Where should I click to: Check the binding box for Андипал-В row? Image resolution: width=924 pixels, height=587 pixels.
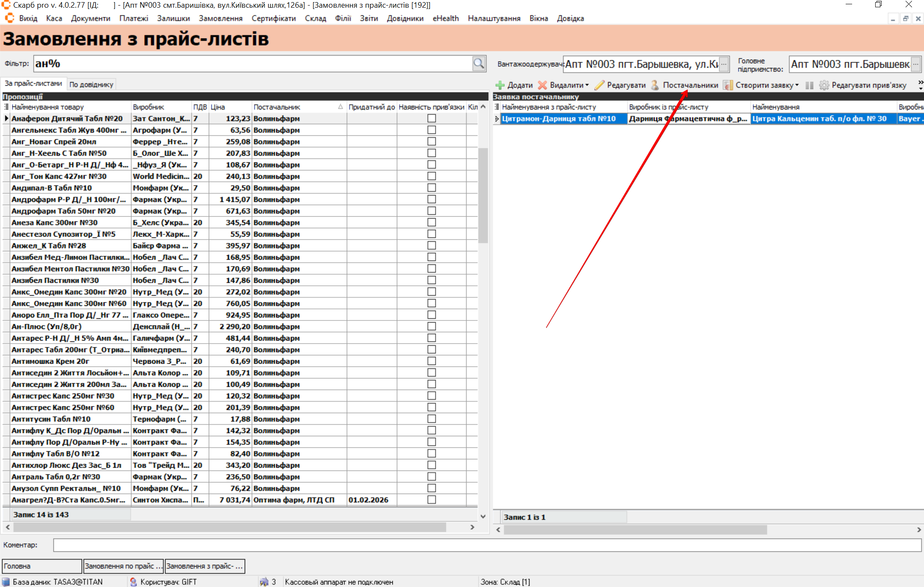click(431, 188)
